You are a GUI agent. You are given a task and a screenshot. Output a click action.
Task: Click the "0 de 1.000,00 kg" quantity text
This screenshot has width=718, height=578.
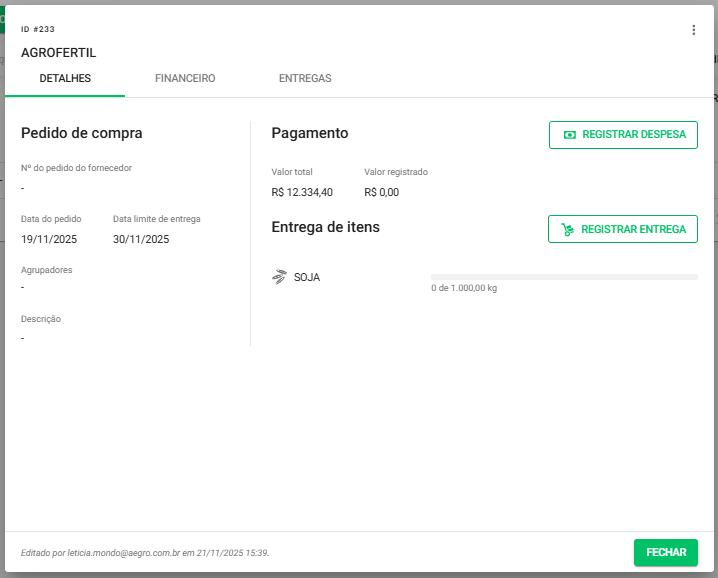coord(464,288)
